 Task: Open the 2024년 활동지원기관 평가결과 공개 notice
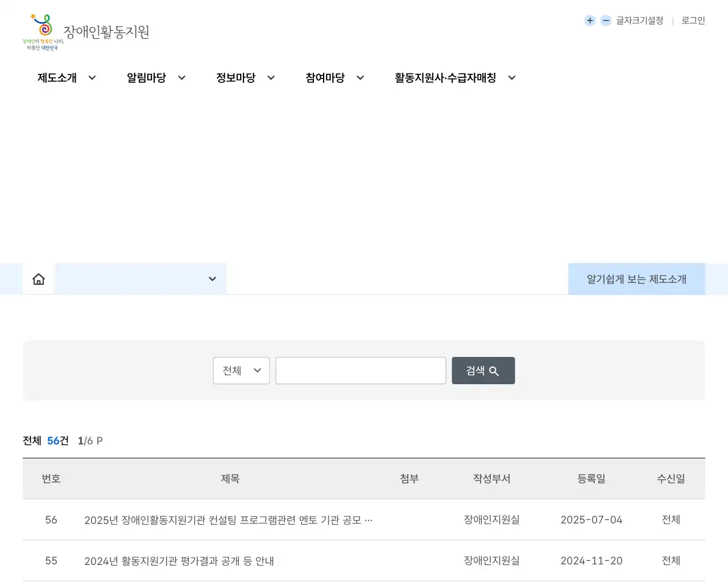coord(179,561)
